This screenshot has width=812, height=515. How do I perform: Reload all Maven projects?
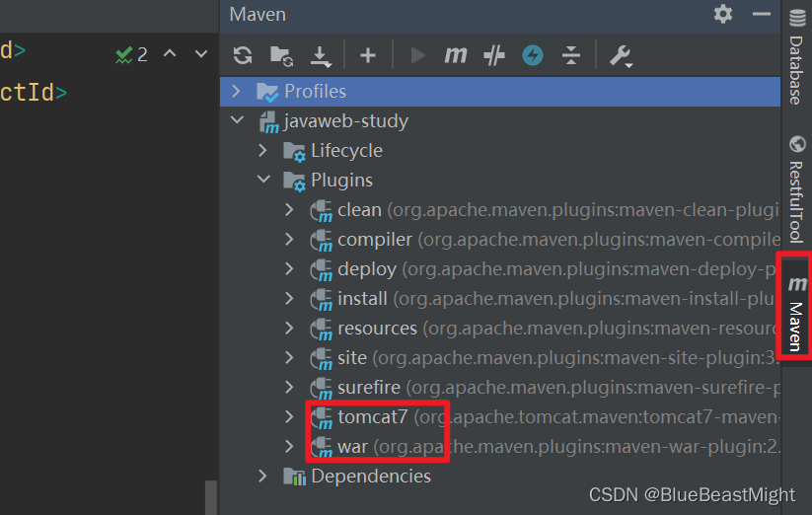tap(243, 55)
